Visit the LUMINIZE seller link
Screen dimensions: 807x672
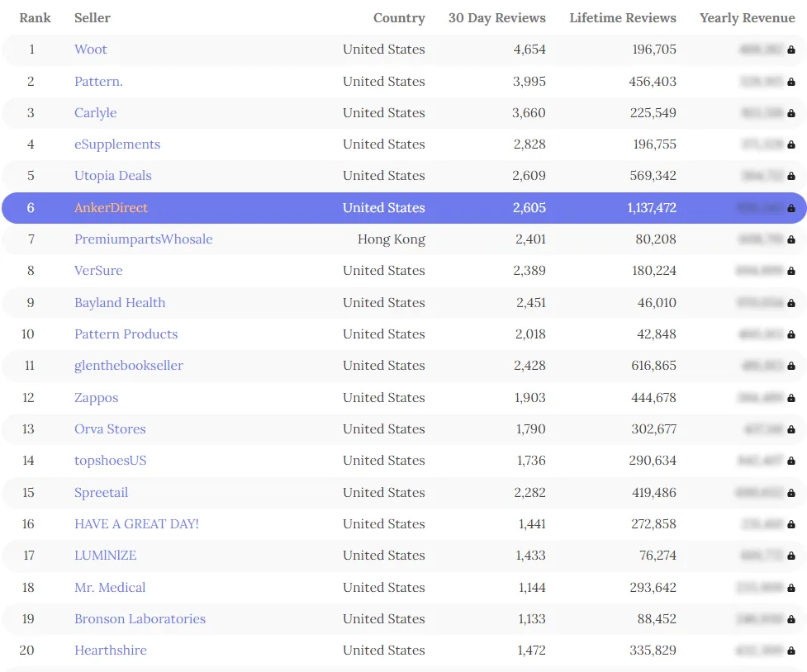(x=105, y=556)
